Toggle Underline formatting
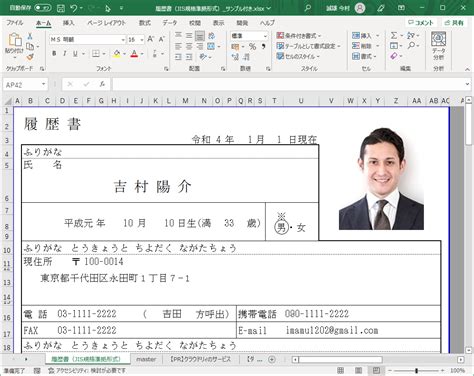The image size is (474, 376). [x=75, y=53]
